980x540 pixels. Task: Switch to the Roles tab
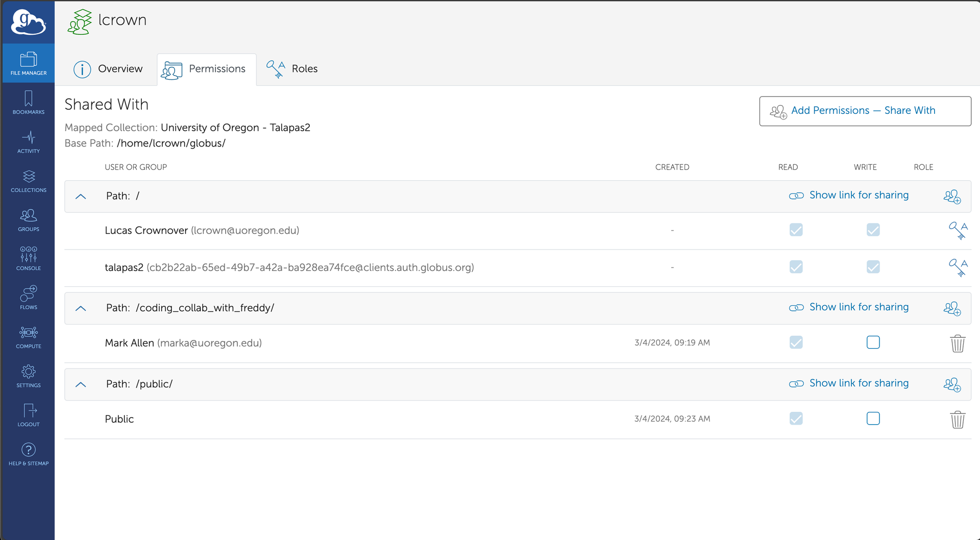pyautogui.click(x=292, y=69)
